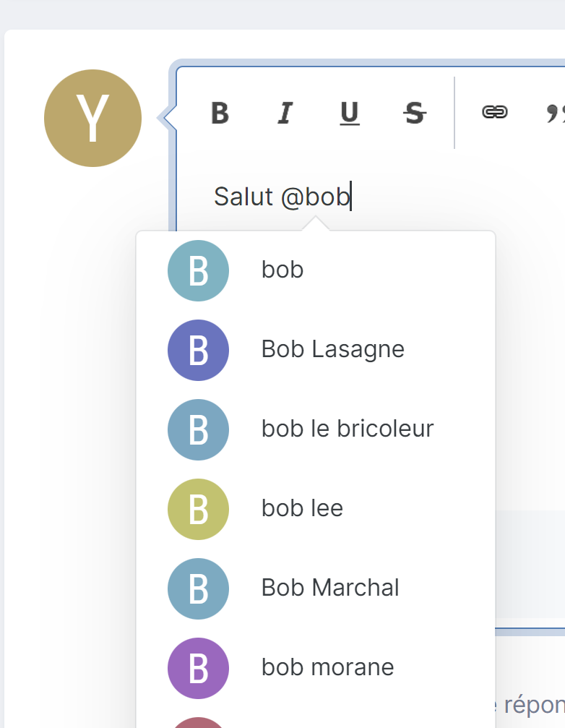Click Bob Lasagne's indigo B avatar
Screen dimensions: 565x728
198,350
